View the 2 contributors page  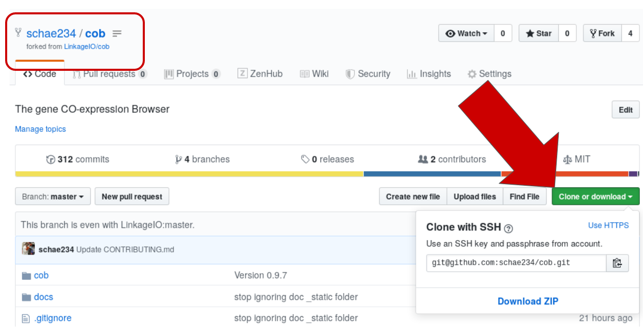point(452,159)
